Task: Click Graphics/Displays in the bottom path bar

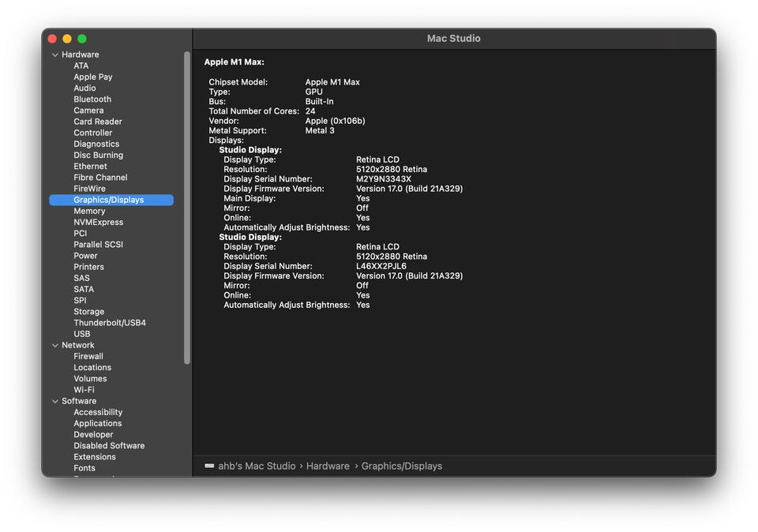Action: 401,466
